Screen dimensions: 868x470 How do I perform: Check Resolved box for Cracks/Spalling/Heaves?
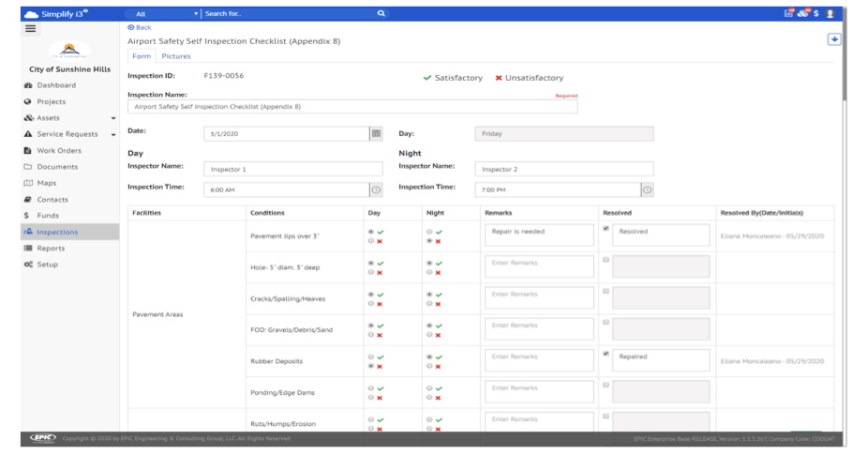point(606,291)
